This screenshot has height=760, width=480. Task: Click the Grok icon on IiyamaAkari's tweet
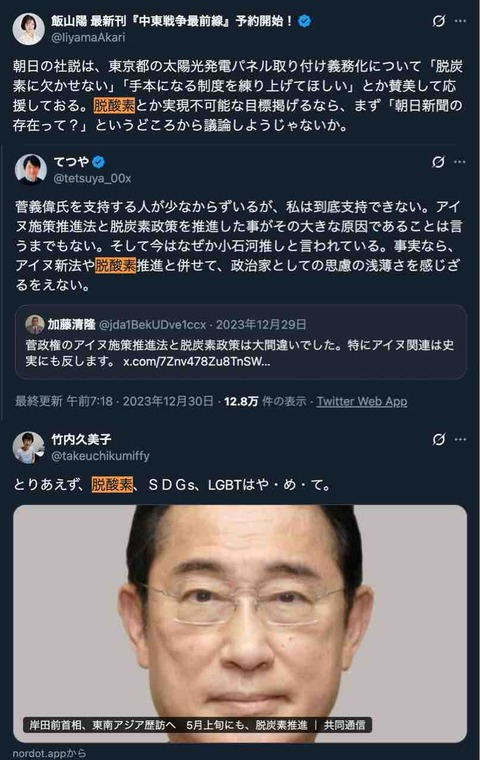click(x=438, y=21)
